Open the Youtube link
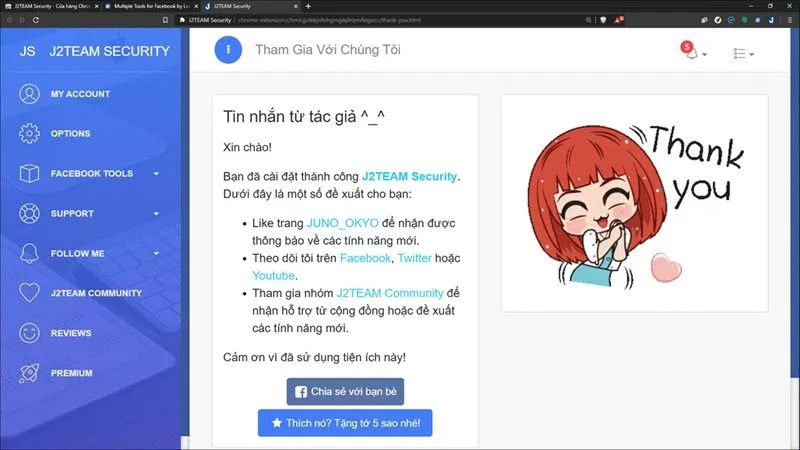The image size is (800, 450). click(x=273, y=276)
